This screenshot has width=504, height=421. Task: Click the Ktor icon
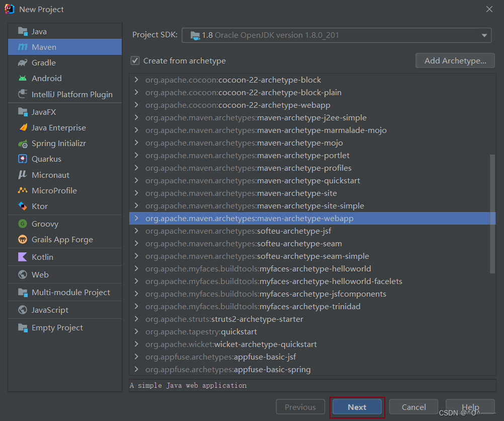(23, 206)
